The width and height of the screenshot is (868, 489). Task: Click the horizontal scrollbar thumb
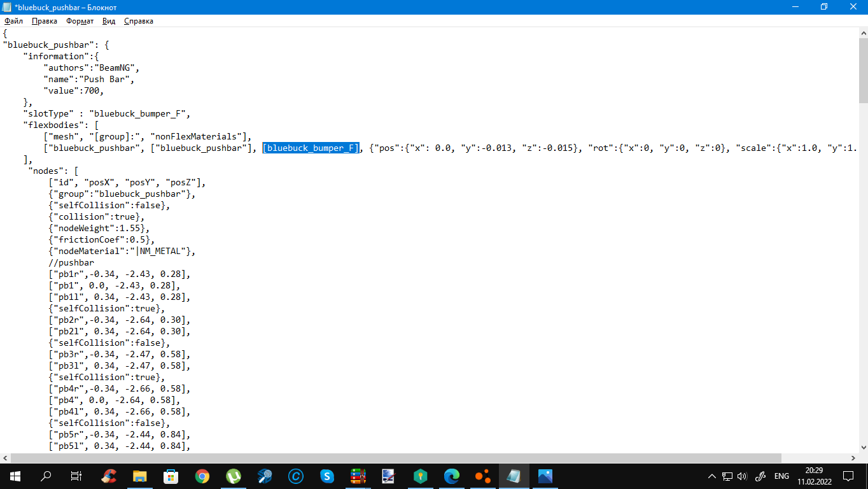[396, 458]
